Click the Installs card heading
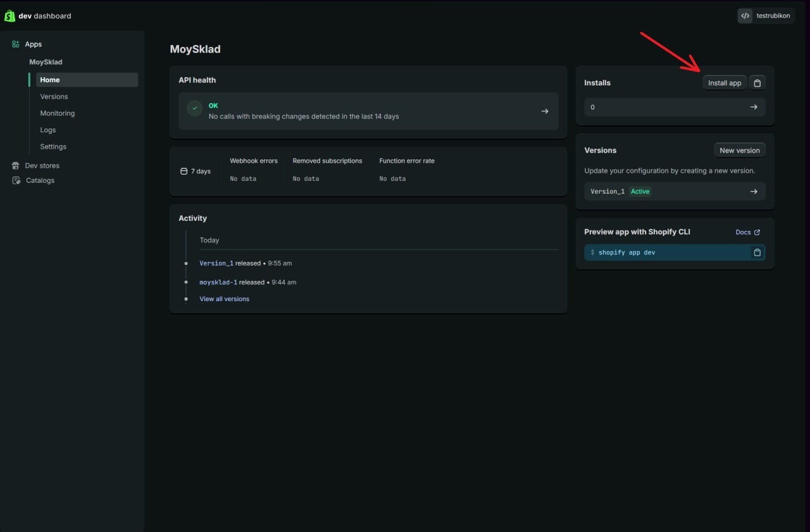 coord(597,83)
